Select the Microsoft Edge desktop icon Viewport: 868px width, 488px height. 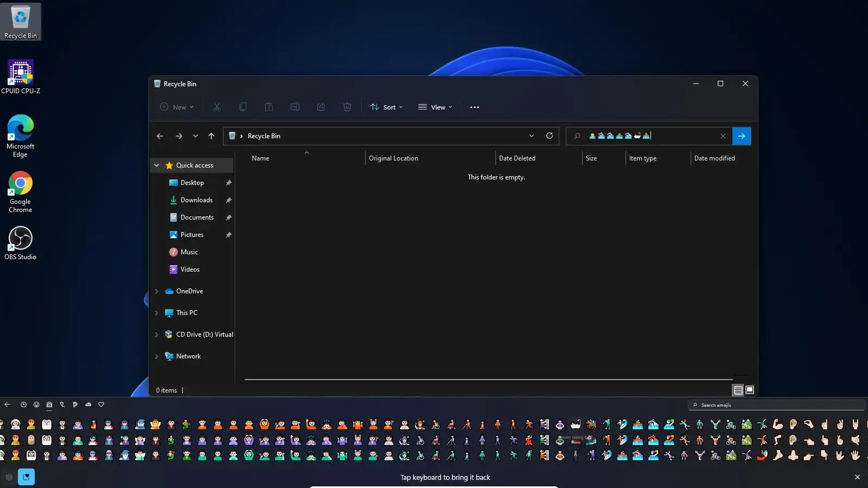click(x=21, y=136)
